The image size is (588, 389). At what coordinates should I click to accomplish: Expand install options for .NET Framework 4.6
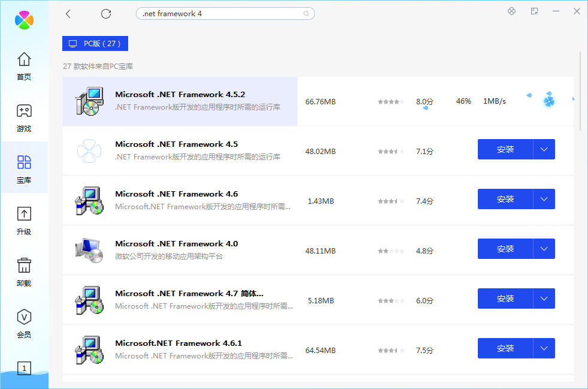[544, 199]
